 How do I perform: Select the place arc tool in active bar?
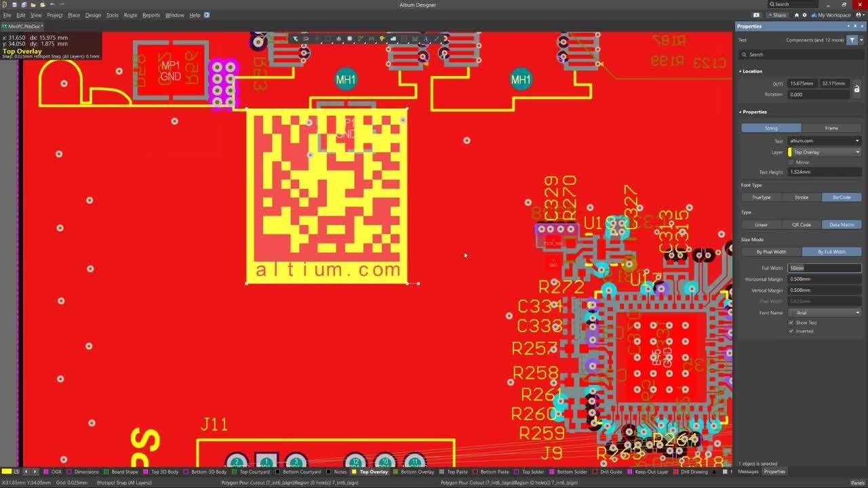click(446, 39)
